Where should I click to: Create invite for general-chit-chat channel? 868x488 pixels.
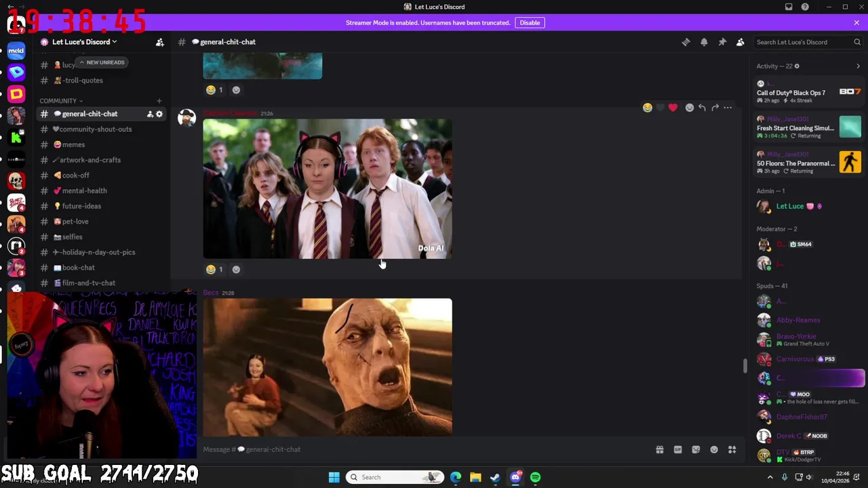pos(150,114)
